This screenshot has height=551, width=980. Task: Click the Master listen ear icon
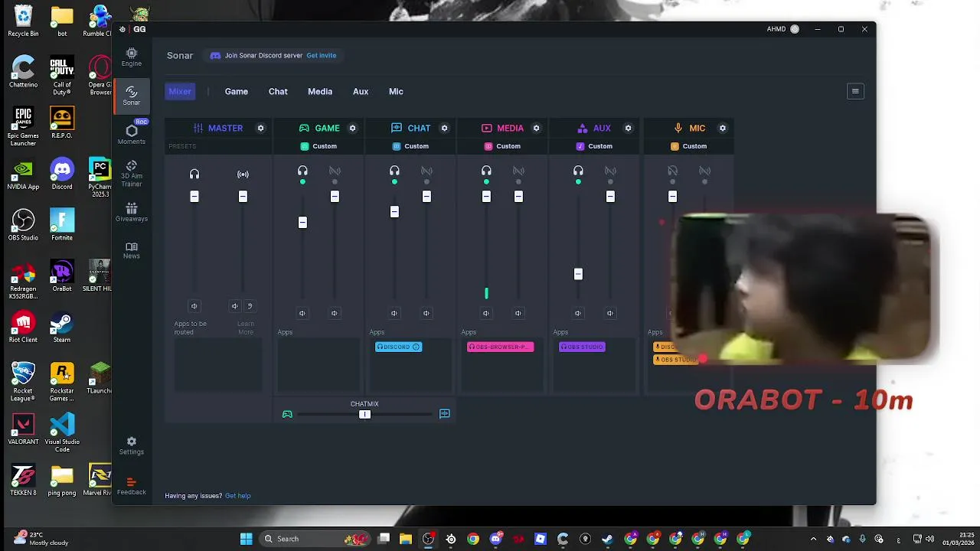click(250, 306)
